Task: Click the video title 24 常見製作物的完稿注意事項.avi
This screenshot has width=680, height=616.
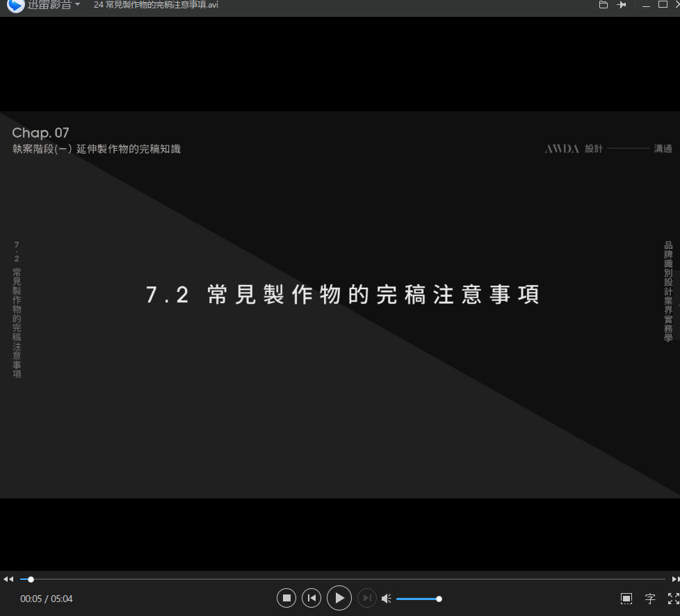Action: pos(156,5)
